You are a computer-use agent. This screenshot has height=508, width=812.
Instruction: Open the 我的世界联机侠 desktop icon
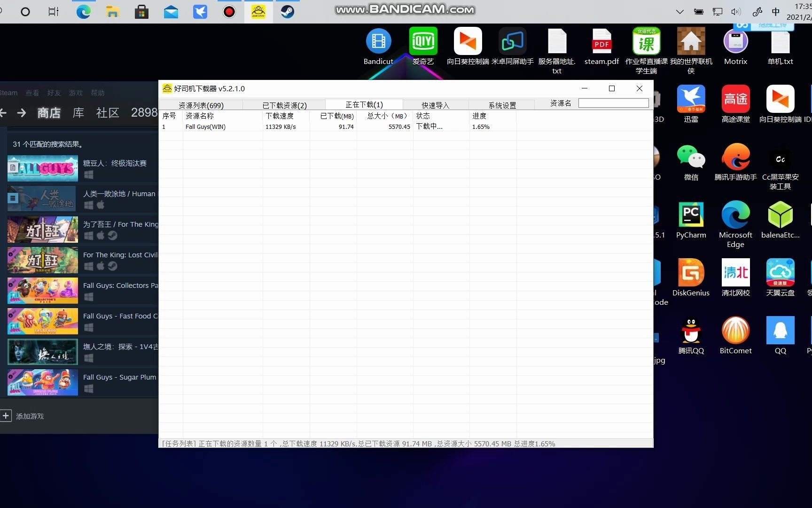click(x=691, y=51)
